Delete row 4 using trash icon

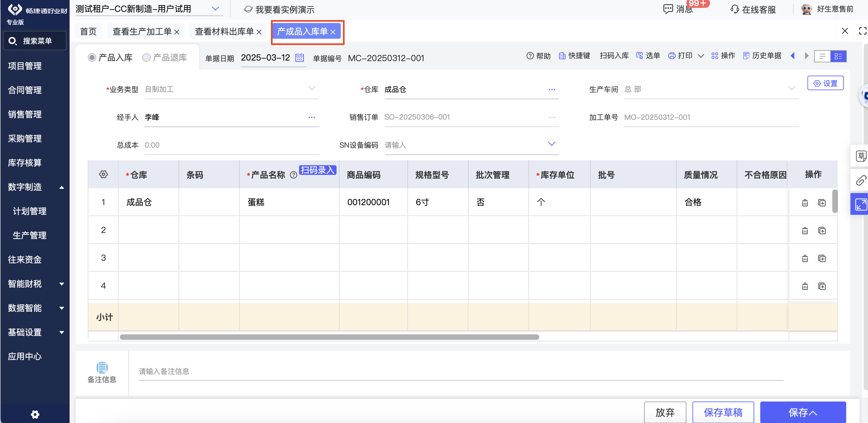pos(805,286)
